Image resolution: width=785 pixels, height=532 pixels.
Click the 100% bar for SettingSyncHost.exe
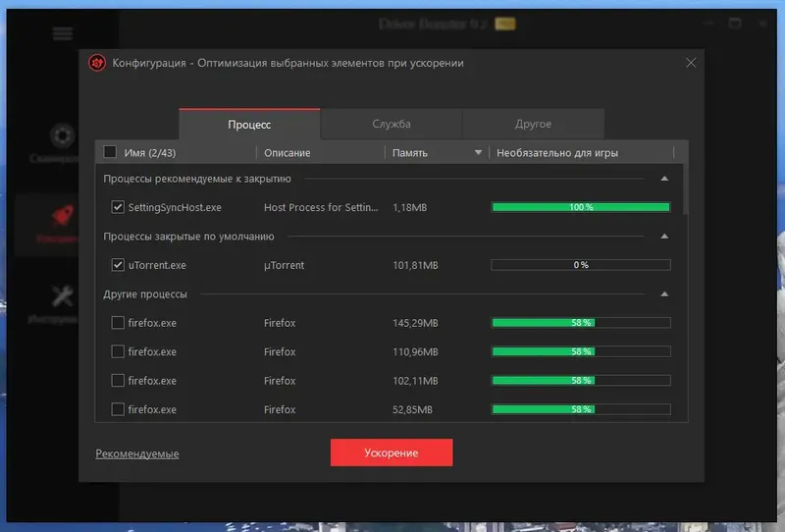pos(581,207)
